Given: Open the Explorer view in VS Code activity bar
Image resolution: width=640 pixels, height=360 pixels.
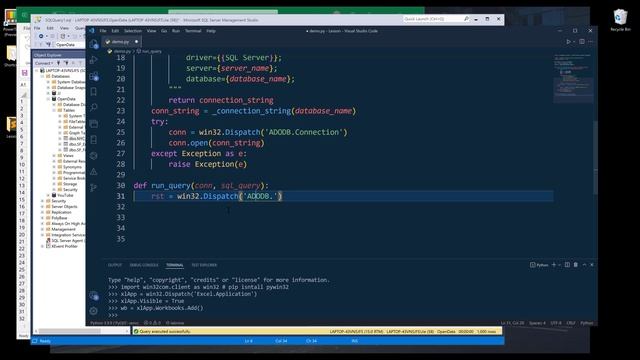Looking at the screenshot, I should (x=94, y=44).
